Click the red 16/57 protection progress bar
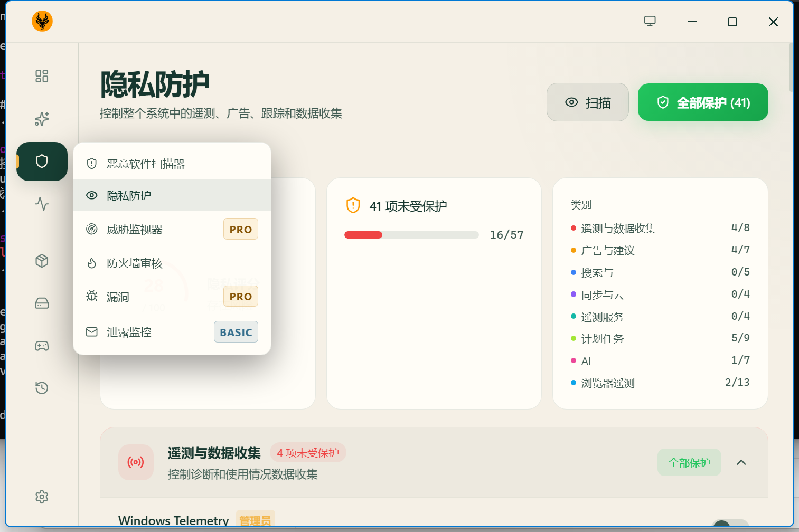The image size is (799, 532). [411, 235]
